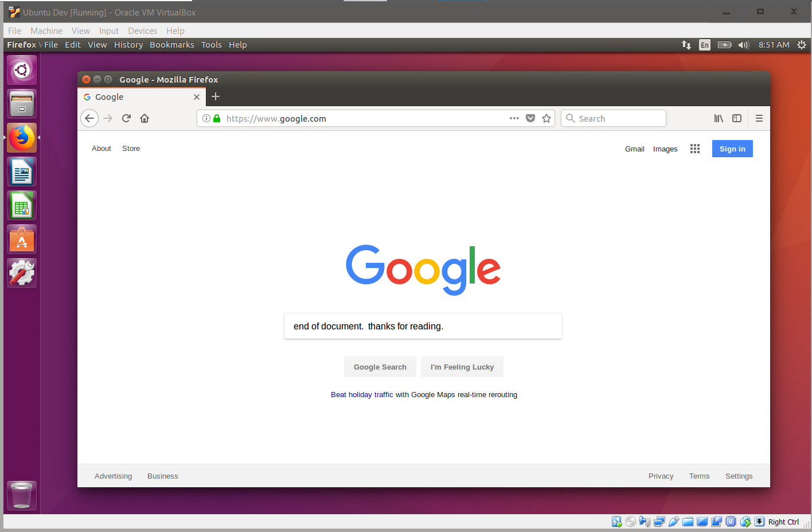Open a new Firefox tab
Viewport: 812px width, 532px height.
click(x=216, y=96)
